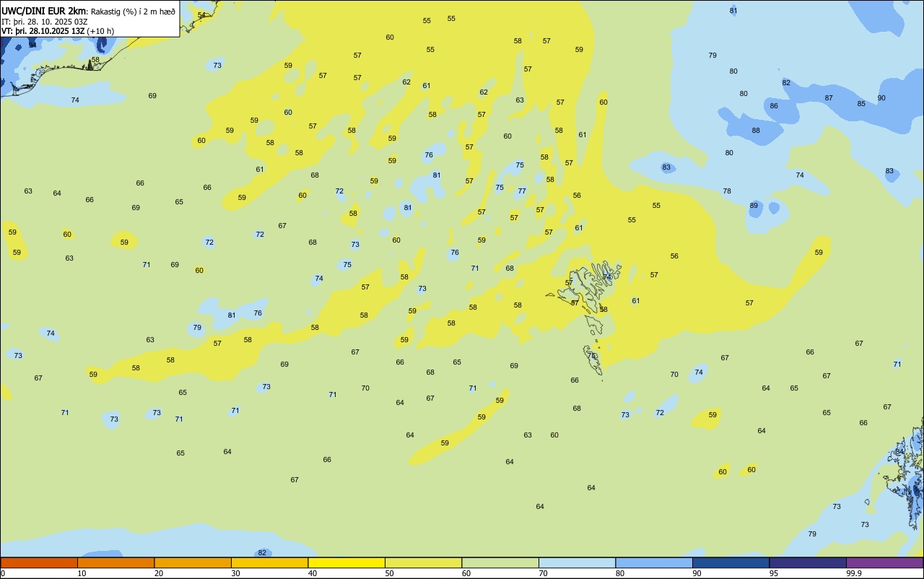Choose the legend swatch between 30 and 40
Viewport: 924px width, 579px height.
(x=269, y=562)
